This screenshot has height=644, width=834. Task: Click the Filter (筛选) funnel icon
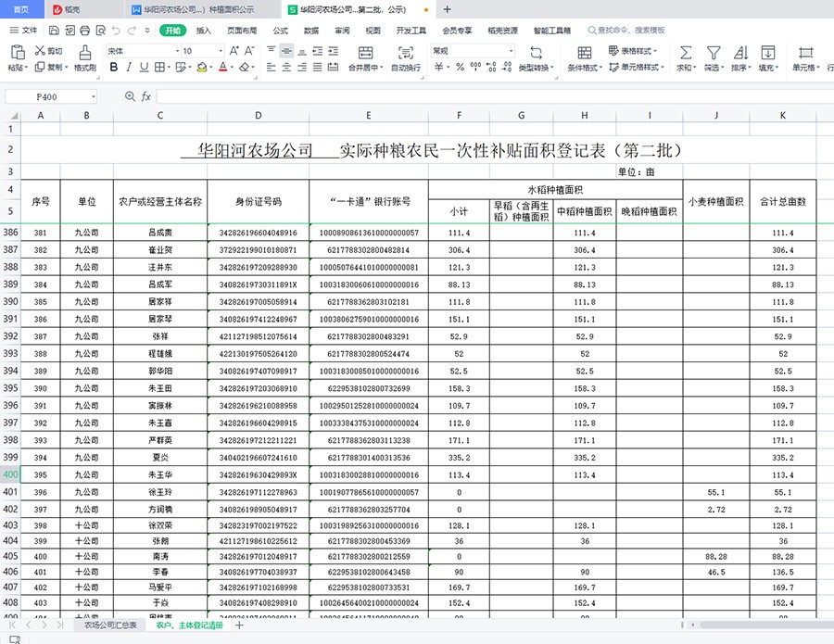[x=713, y=52]
